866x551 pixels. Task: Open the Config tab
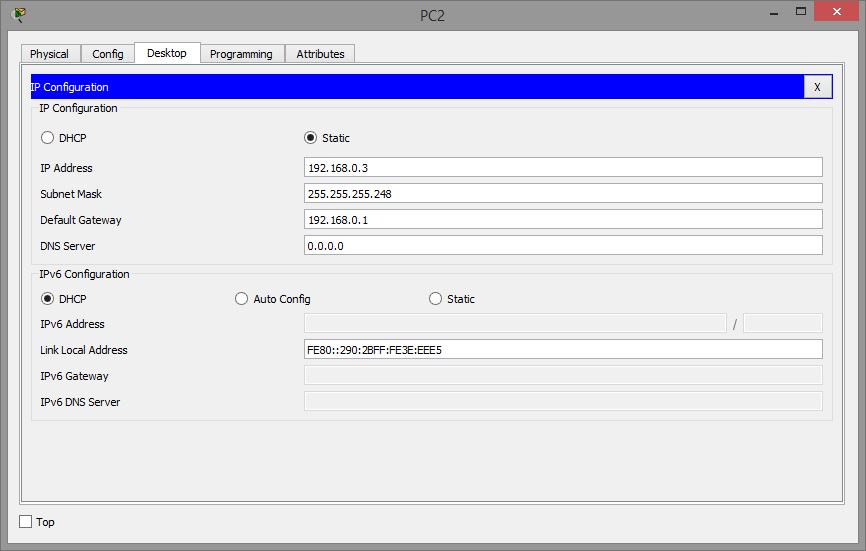click(108, 54)
